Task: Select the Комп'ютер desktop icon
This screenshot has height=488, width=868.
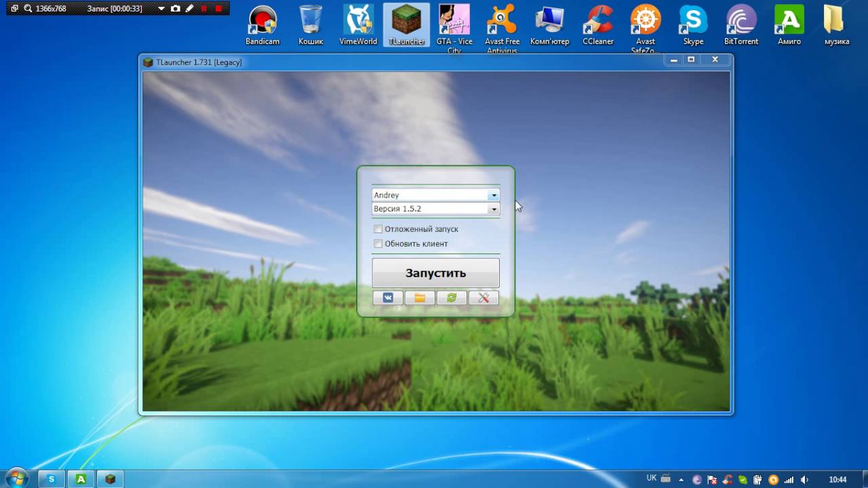Action: pyautogui.click(x=550, y=26)
